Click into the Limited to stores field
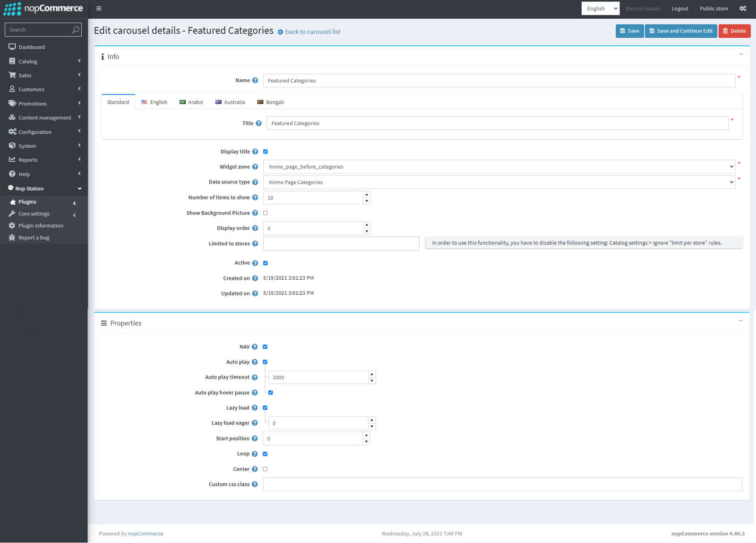Viewport: 756px width, 543px height. [x=341, y=244]
